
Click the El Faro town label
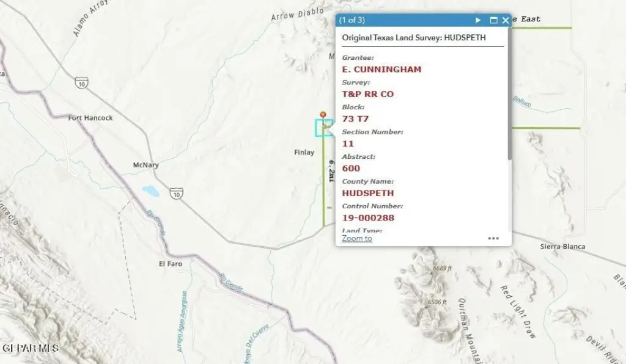pos(171,264)
